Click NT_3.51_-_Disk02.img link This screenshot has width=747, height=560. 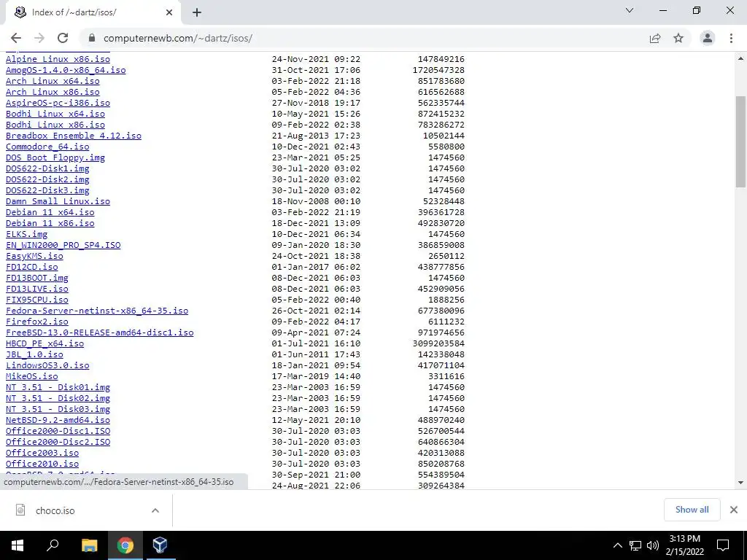(58, 399)
